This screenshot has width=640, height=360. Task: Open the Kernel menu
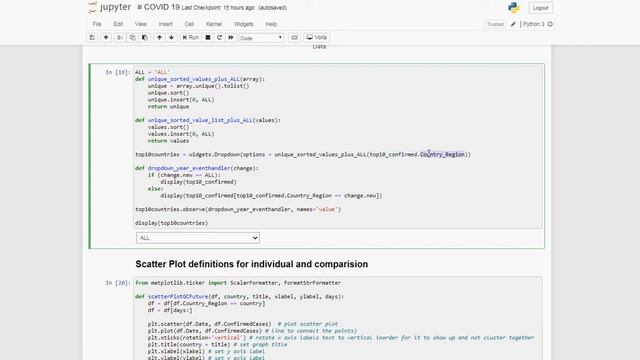point(214,24)
